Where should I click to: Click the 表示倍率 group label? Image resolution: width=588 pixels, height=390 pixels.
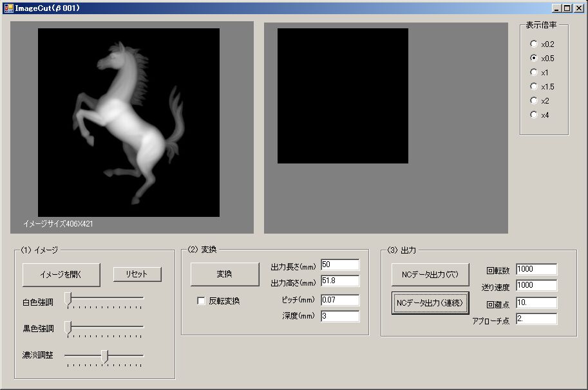coord(541,25)
